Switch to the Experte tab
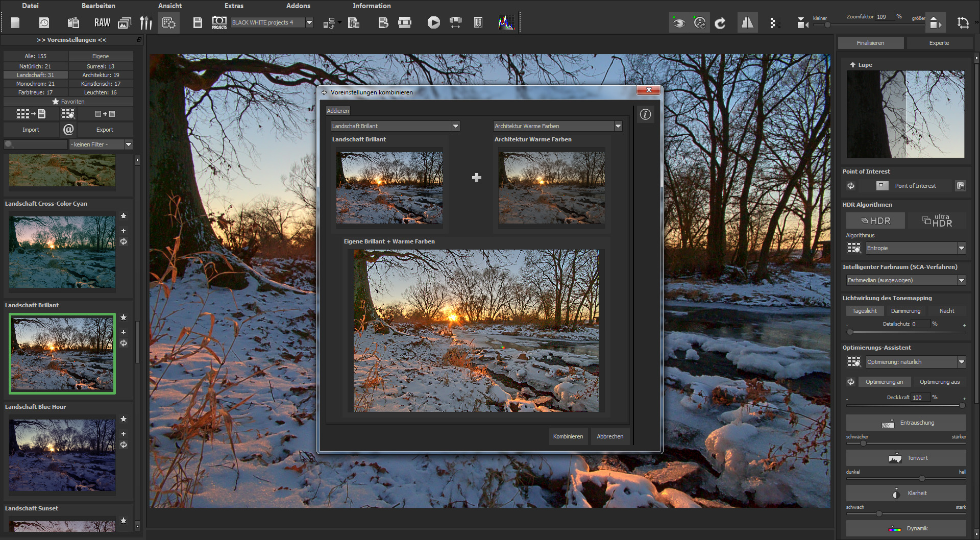 click(939, 43)
